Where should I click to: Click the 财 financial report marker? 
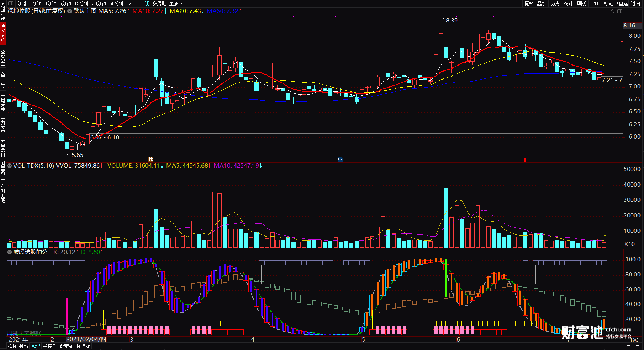pyautogui.click(x=340, y=159)
